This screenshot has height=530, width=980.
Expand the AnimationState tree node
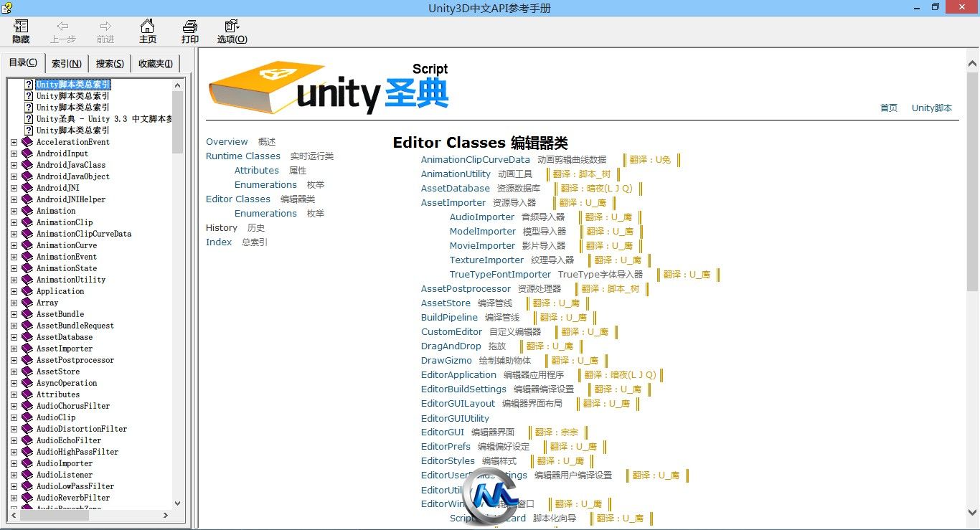pyautogui.click(x=14, y=268)
